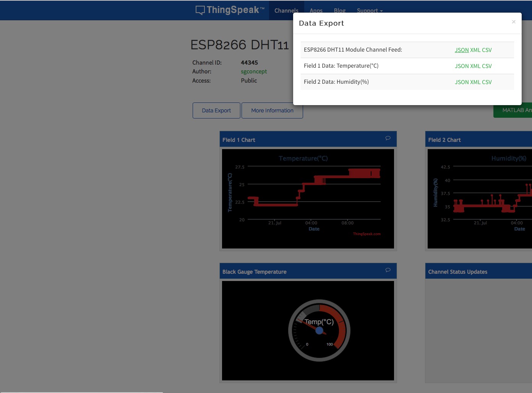
Task: Click the Temp gauge dial
Action: [319, 330]
